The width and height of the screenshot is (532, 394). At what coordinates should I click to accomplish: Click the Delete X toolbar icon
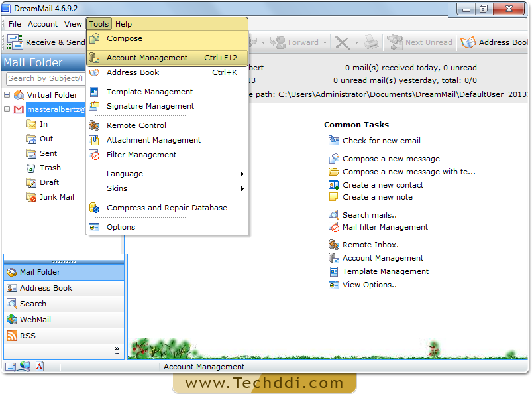[x=342, y=43]
